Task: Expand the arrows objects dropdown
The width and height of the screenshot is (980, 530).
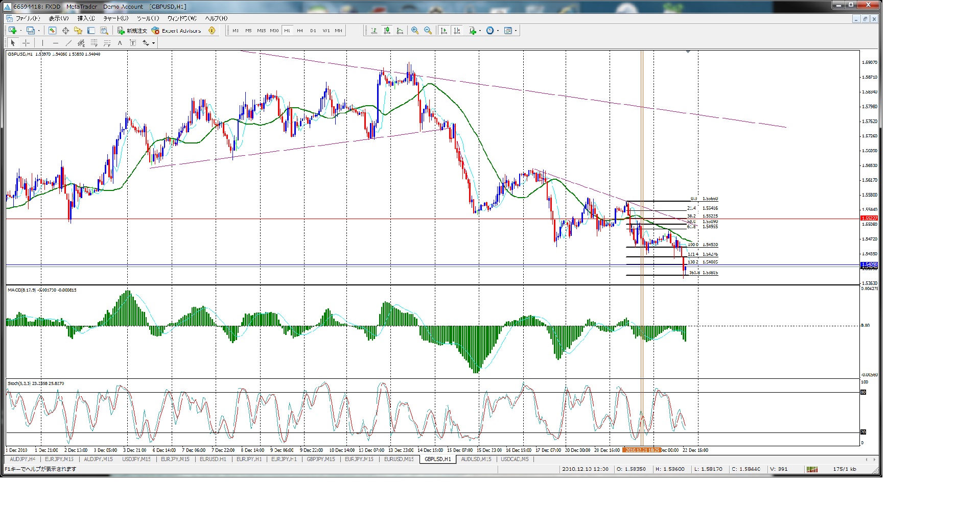Action: tap(153, 43)
